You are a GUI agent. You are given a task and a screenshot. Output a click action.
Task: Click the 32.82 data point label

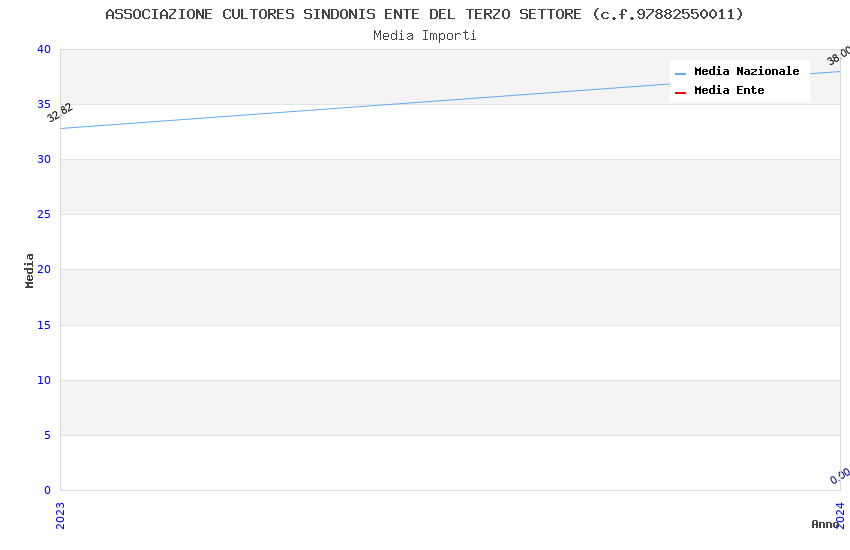click(60, 113)
